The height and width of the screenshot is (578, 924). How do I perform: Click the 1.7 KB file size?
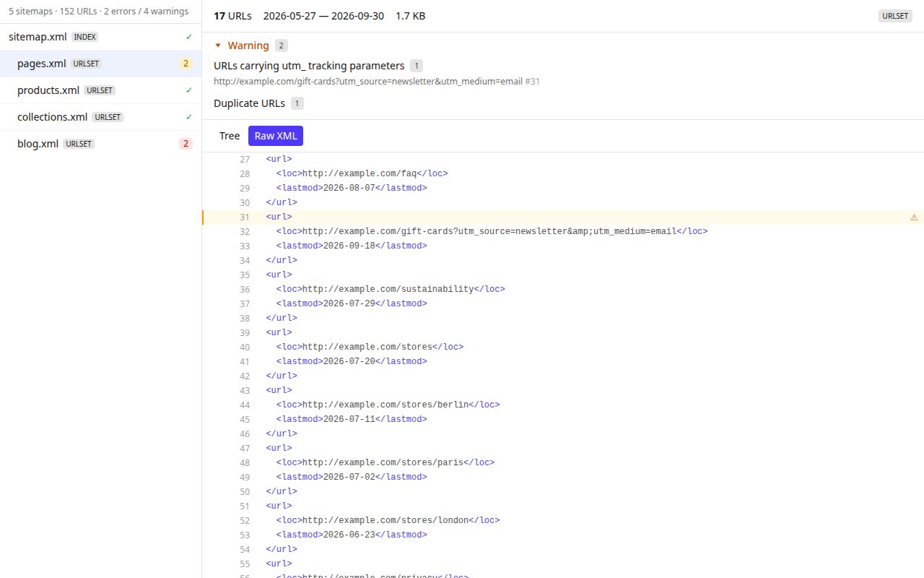tap(410, 16)
